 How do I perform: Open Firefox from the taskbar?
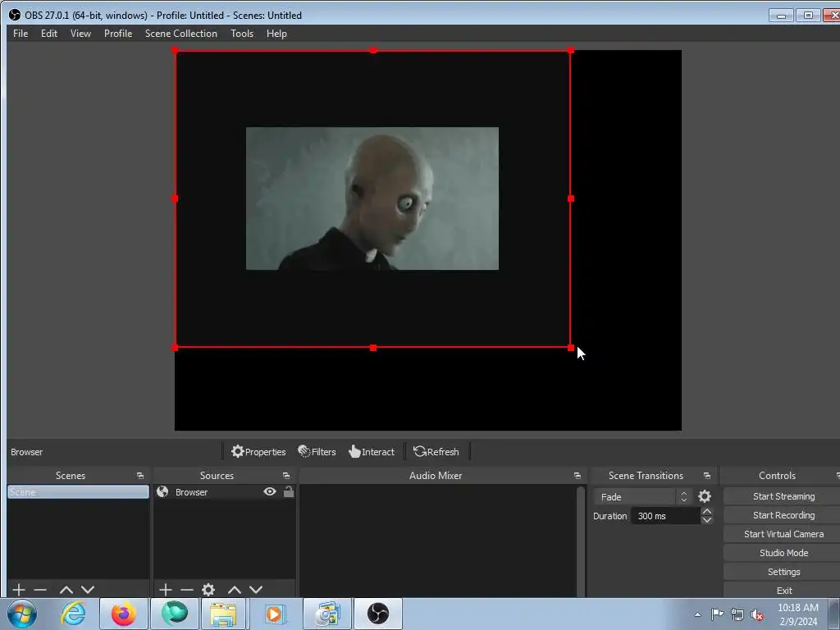[123, 614]
